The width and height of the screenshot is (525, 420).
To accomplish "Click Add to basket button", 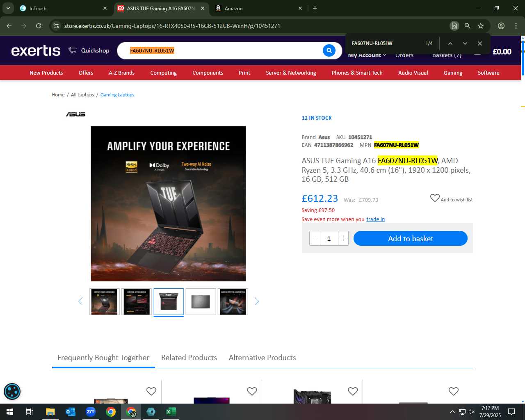I will tap(411, 238).
